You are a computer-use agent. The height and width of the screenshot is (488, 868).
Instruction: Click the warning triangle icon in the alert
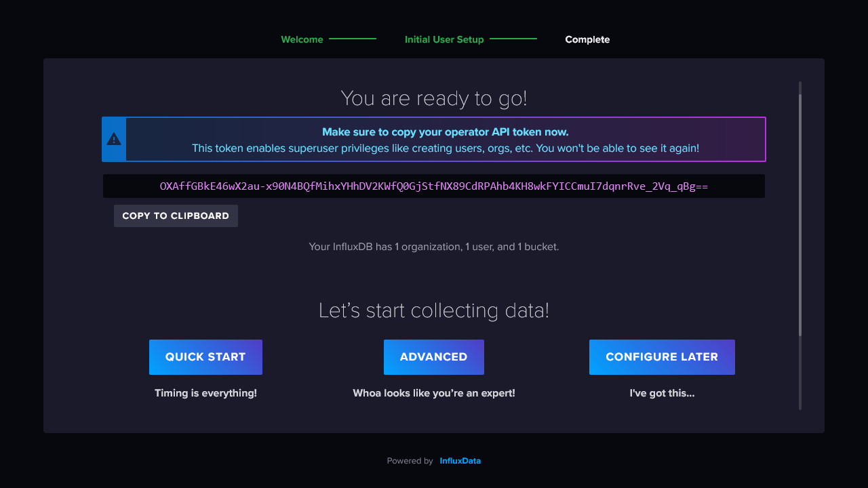click(x=114, y=139)
